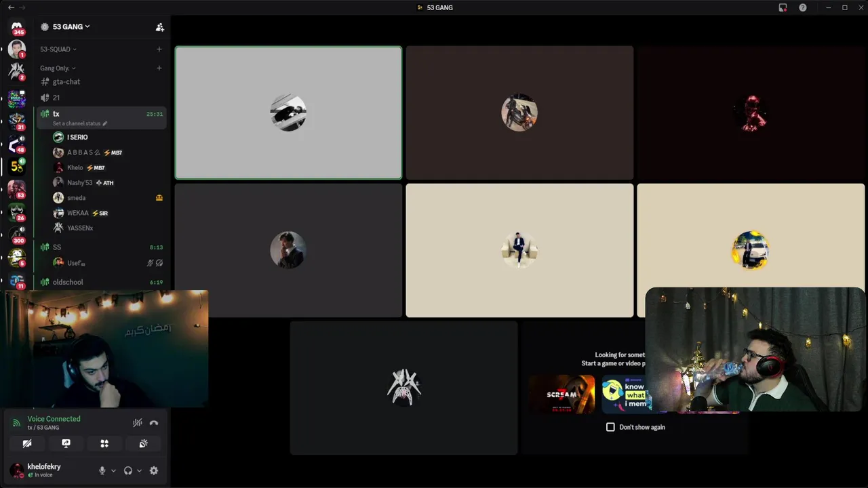Select tile with red figure avatar

pos(751,113)
